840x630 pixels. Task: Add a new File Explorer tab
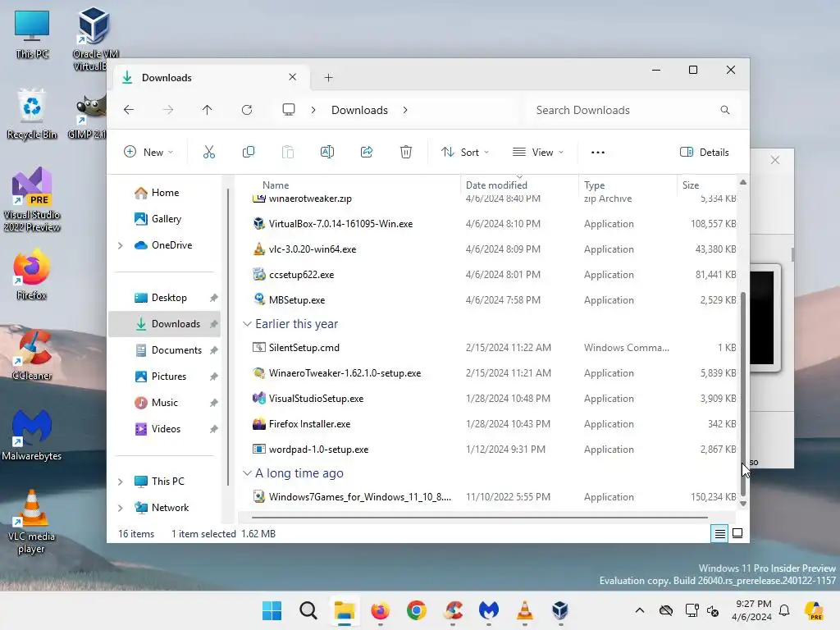pyautogui.click(x=328, y=78)
